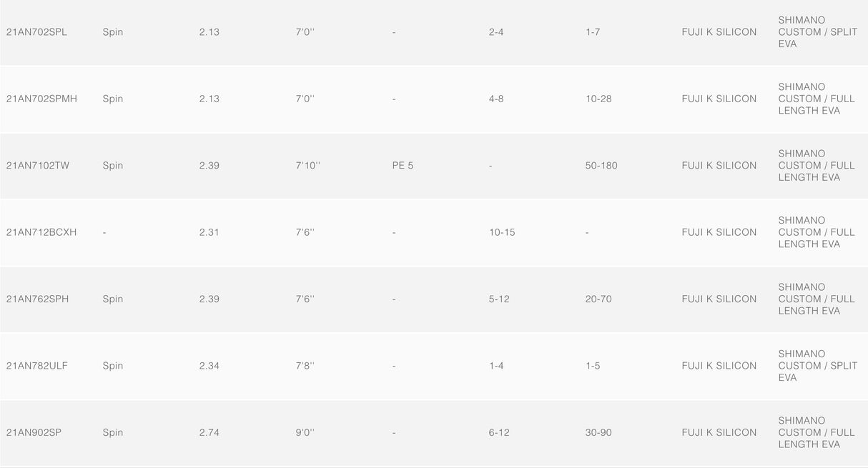The width and height of the screenshot is (868, 468).
Task: Click the 21AN902SP model code
Action: [x=34, y=432]
